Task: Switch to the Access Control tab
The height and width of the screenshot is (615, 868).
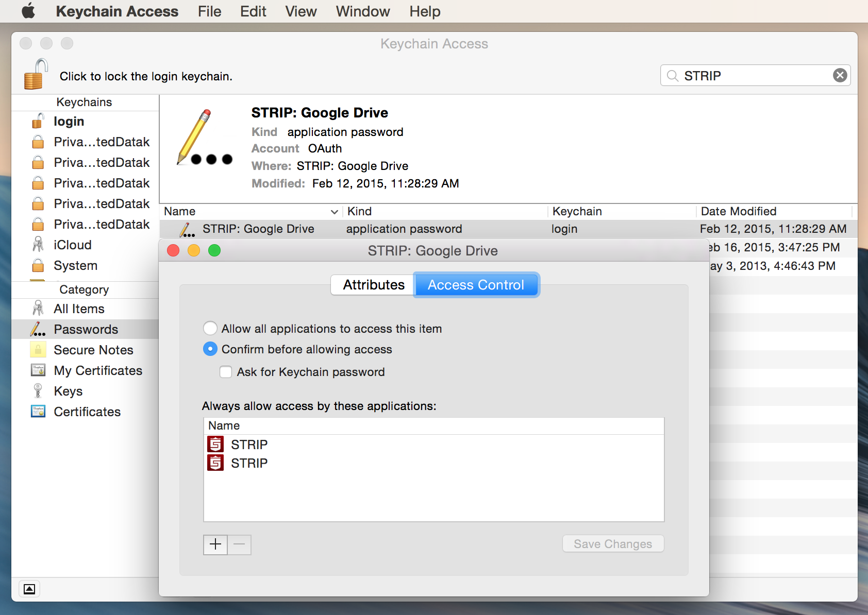Action: 476,285
